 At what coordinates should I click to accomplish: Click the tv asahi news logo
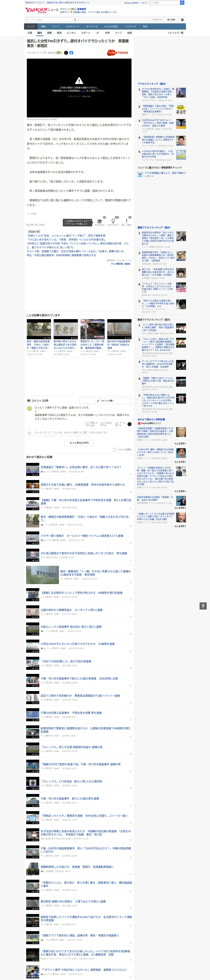tap(117, 53)
